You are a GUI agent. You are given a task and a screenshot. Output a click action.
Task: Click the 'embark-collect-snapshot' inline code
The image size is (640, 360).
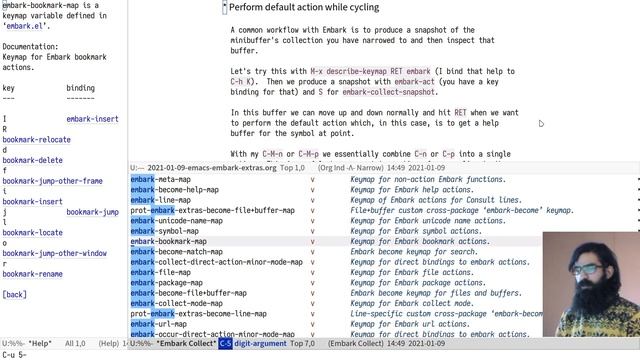pyautogui.click(x=388, y=92)
